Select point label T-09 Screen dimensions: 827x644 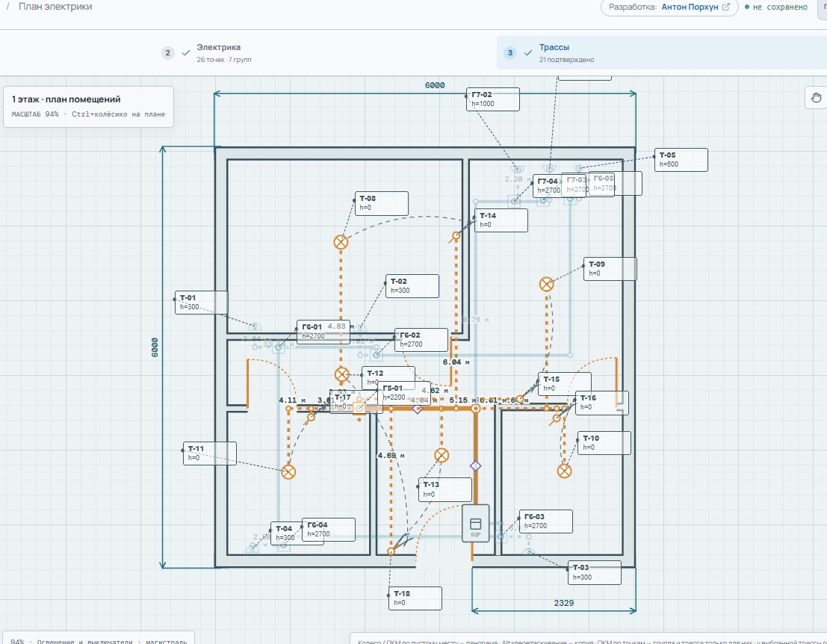[610, 268]
